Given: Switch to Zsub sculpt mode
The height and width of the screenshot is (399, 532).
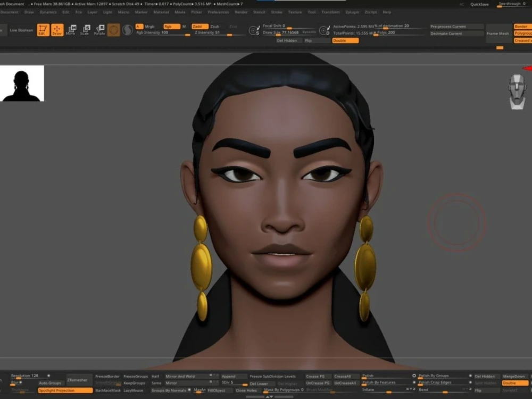Looking at the screenshot, I should point(215,27).
